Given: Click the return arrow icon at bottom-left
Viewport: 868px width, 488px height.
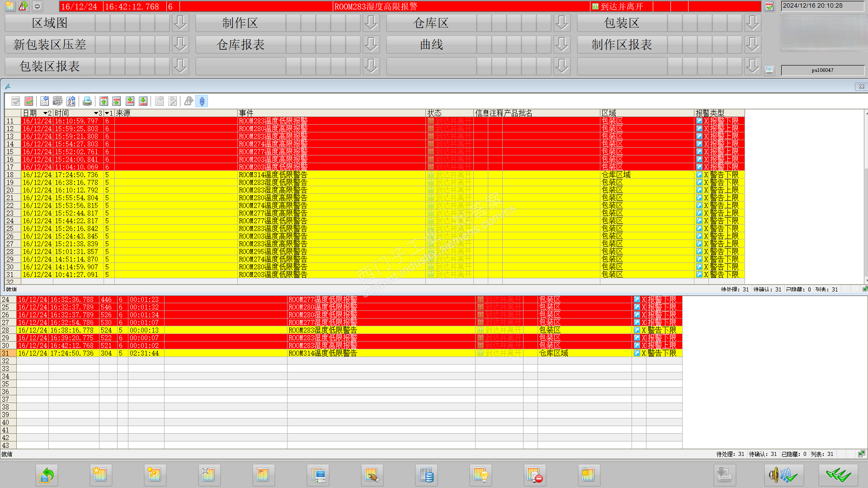Looking at the screenshot, I should [47, 475].
